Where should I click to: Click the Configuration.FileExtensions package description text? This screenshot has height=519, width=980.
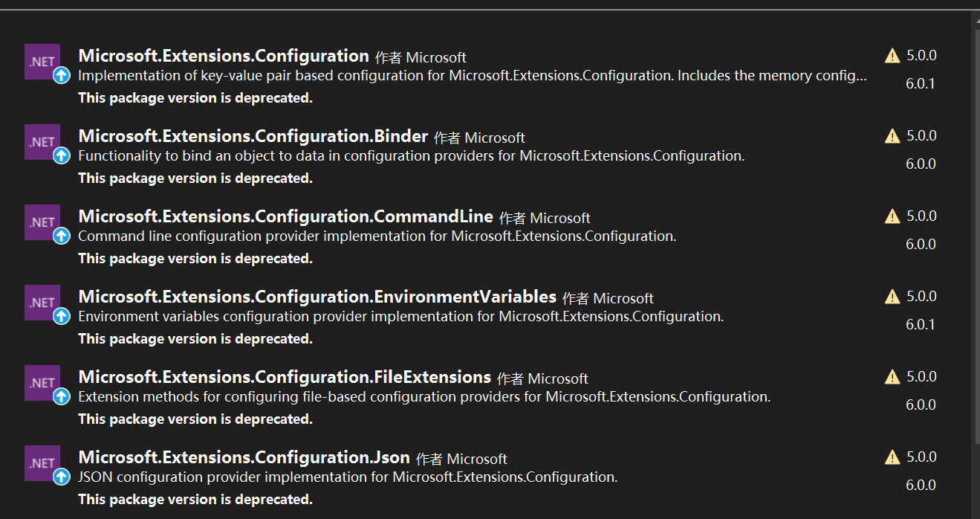pos(424,397)
